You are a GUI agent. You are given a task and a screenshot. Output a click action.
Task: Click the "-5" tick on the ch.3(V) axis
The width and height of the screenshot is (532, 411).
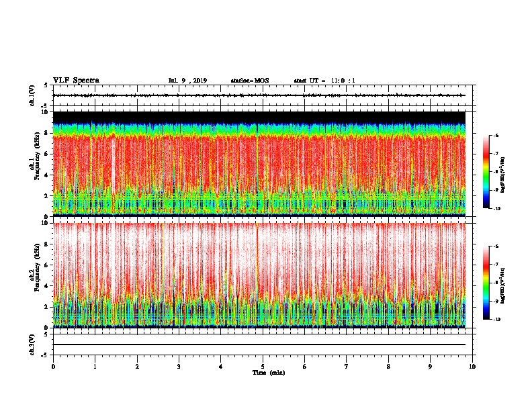click(x=44, y=355)
